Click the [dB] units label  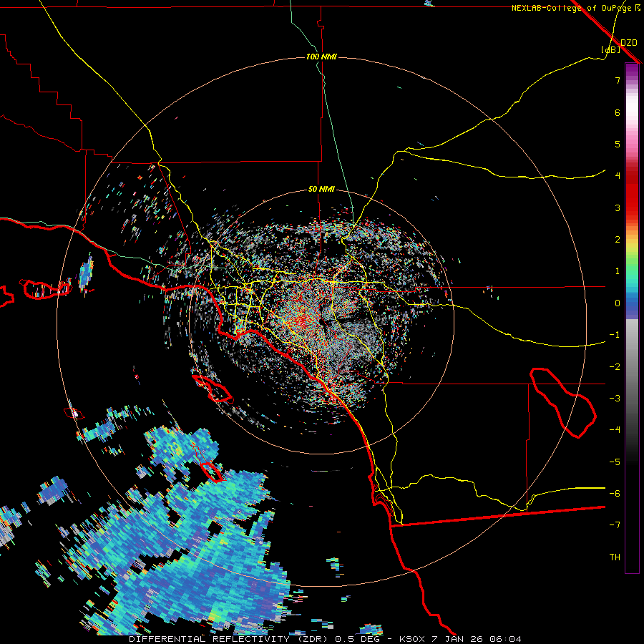(x=611, y=50)
